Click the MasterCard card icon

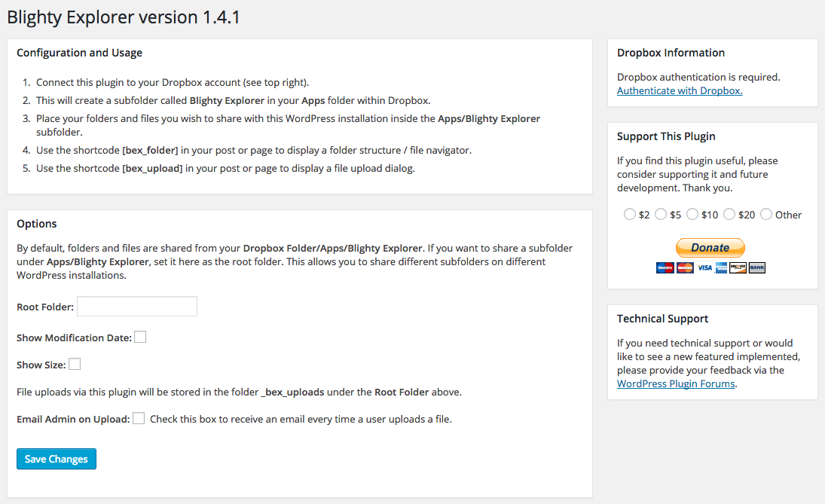coord(685,267)
